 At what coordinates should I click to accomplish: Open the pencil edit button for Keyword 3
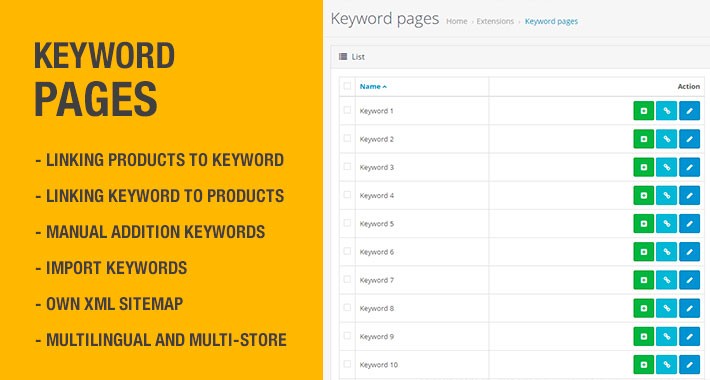tap(689, 167)
